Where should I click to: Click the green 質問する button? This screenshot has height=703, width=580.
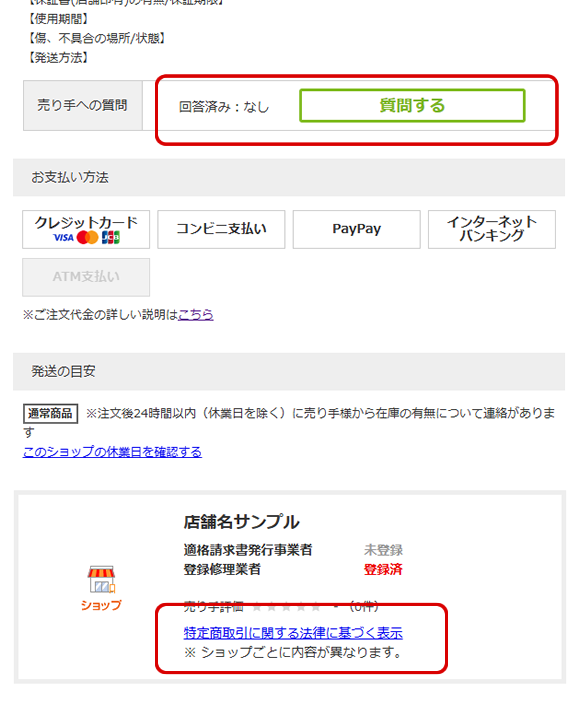click(412, 106)
